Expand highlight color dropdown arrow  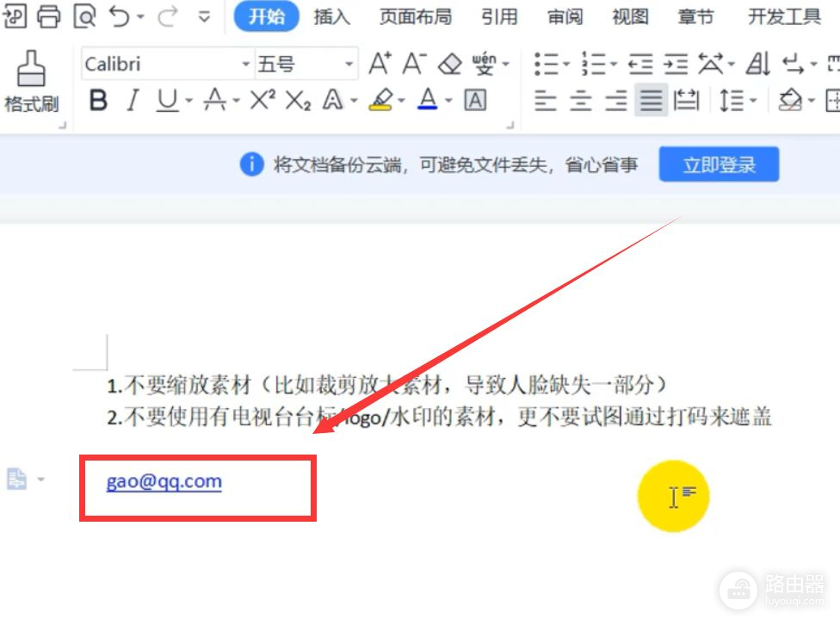tap(401, 100)
